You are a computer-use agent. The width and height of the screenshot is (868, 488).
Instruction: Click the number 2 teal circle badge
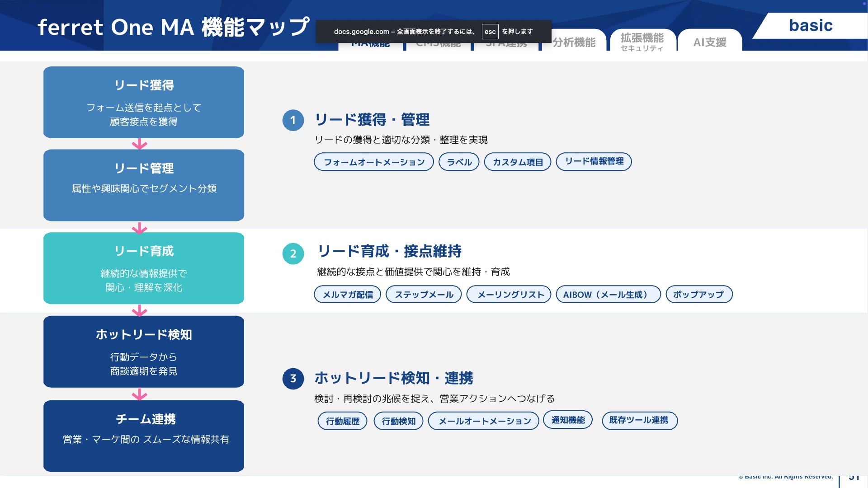pos(293,253)
